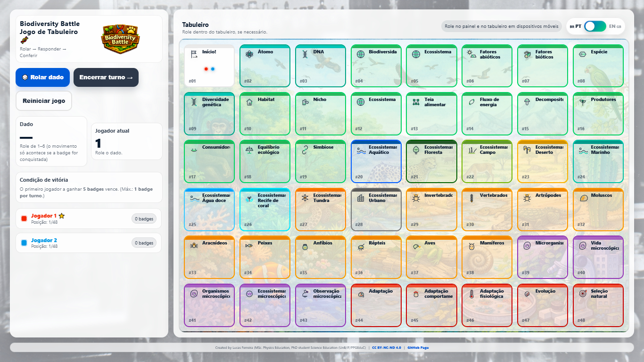Click the atom icon on tile #02
This screenshot has width=644, height=362.
[249, 54]
